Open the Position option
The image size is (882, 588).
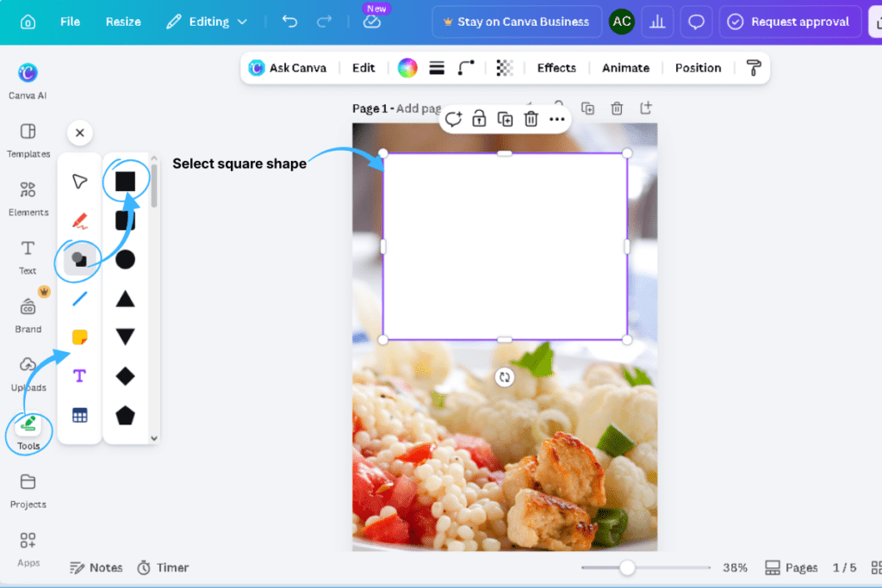[698, 68]
